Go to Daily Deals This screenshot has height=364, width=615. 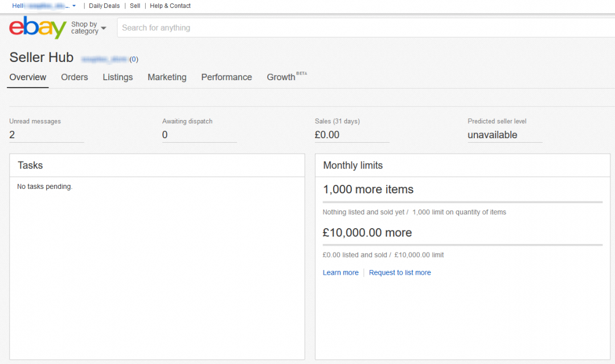tap(104, 6)
